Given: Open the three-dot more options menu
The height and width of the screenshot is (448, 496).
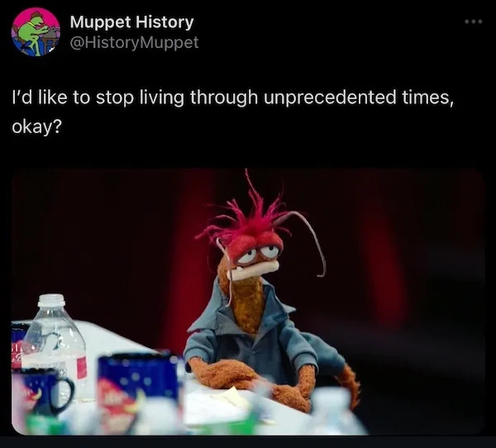Looking at the screenshot, I should tap(473, 21).
